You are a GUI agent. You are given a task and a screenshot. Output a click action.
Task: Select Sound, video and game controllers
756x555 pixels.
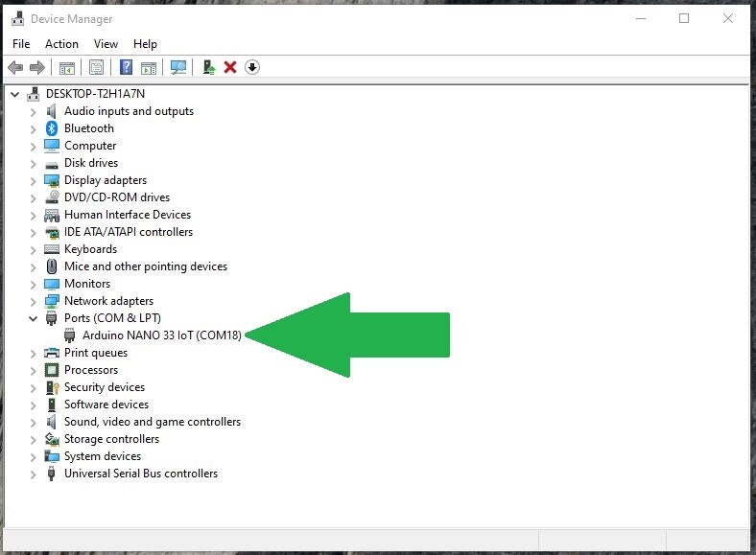click(153, 422)
